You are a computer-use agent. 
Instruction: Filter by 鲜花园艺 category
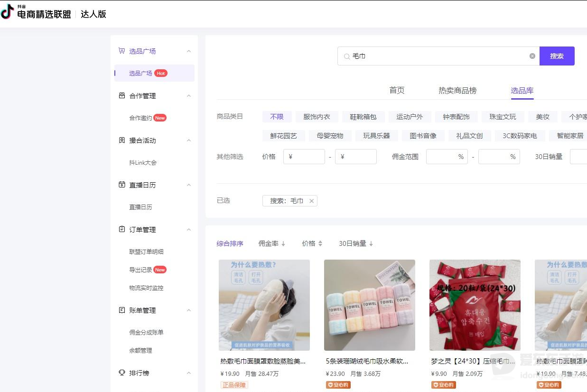(x=283, y=136)
